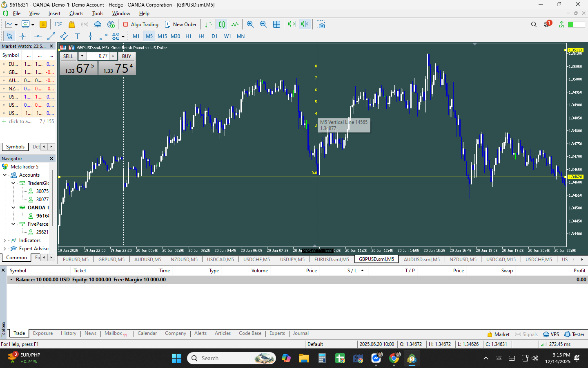
Task: Click the BUY button
Action: tap(127, 56)
